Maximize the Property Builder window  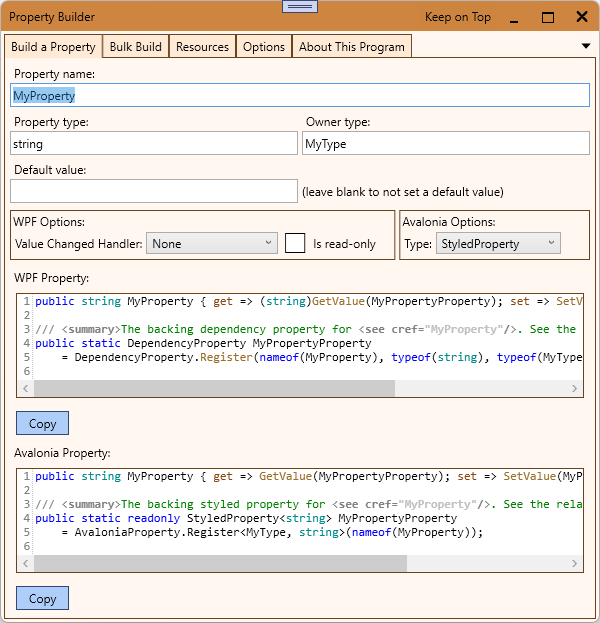click(548, 17)
